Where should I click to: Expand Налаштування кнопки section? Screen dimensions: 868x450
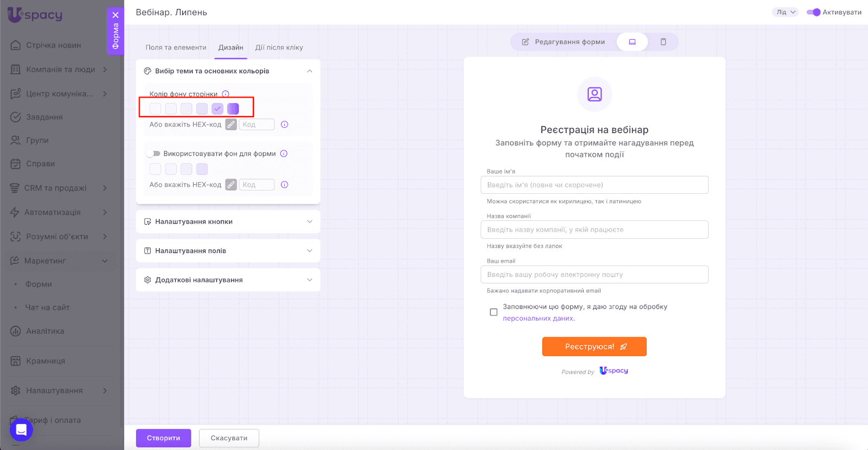(x=228, y=221)
